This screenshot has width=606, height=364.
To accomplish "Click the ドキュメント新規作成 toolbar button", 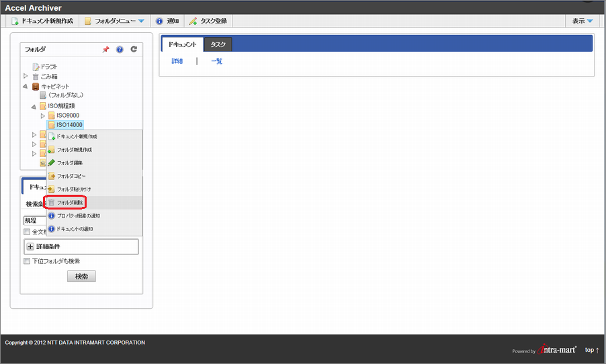I will tap(42, 21).
